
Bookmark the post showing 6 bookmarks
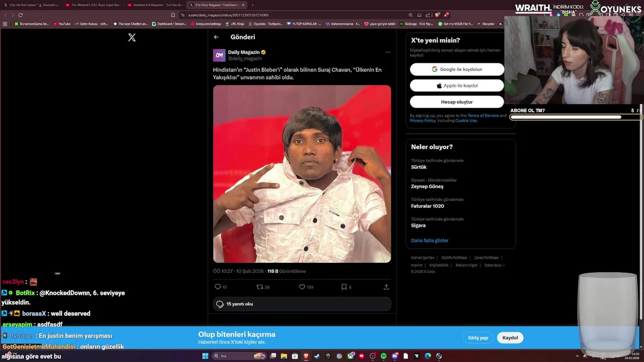click(344, 287)
